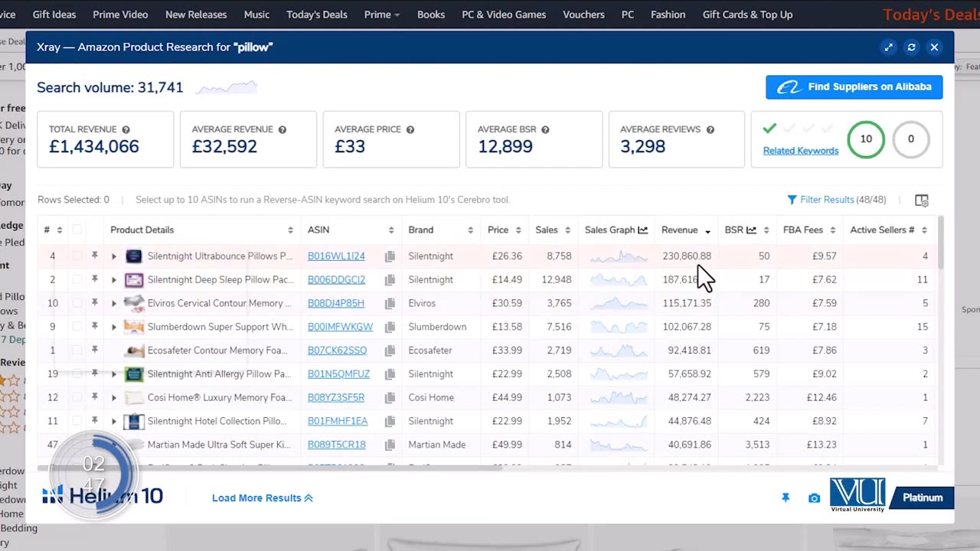Image resolution: width=980 pixels, height=551 pixels.
Task: Select the checkbox for Slumberdown Super Support row
Action: 77,327
